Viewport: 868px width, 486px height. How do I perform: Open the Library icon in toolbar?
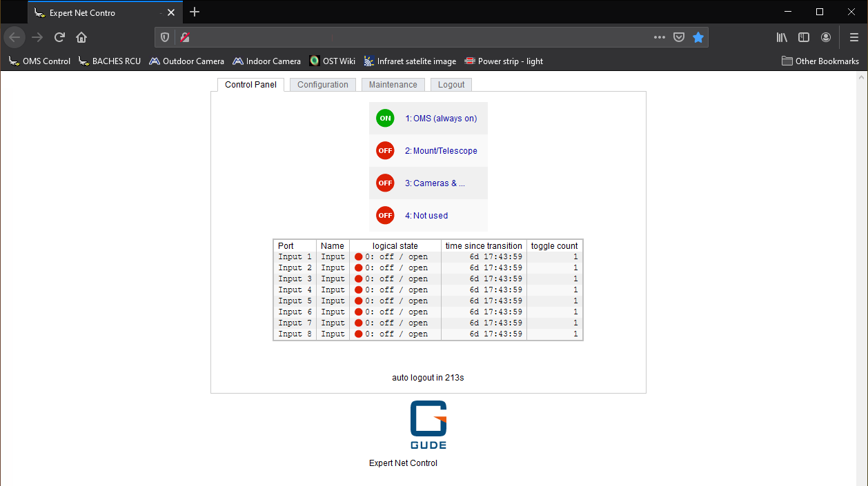[782, 37]
